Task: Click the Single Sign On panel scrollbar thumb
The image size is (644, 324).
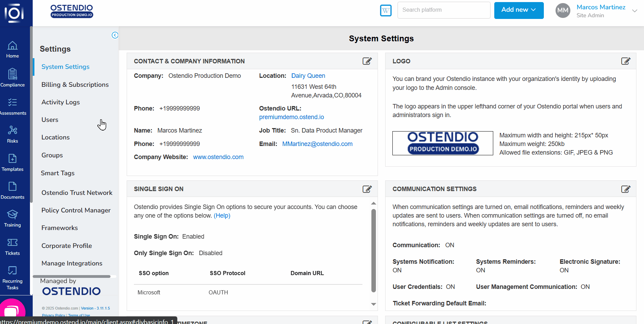Action: 373,251
